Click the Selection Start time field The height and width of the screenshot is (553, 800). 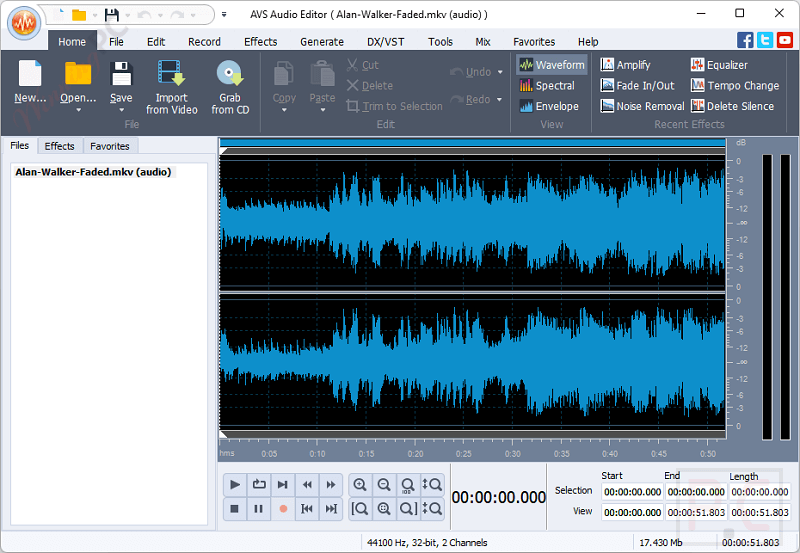[632, 491]
